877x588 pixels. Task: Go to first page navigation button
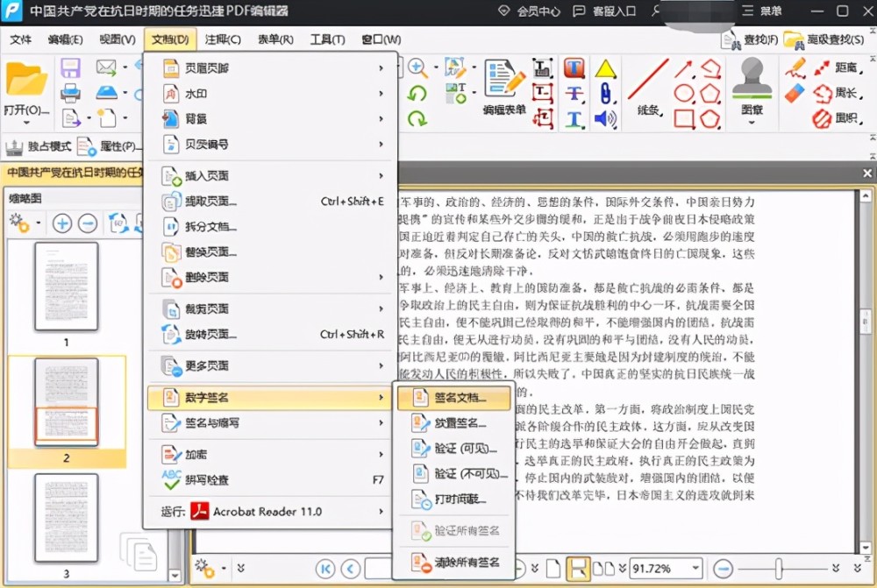[x=325, y=569]
